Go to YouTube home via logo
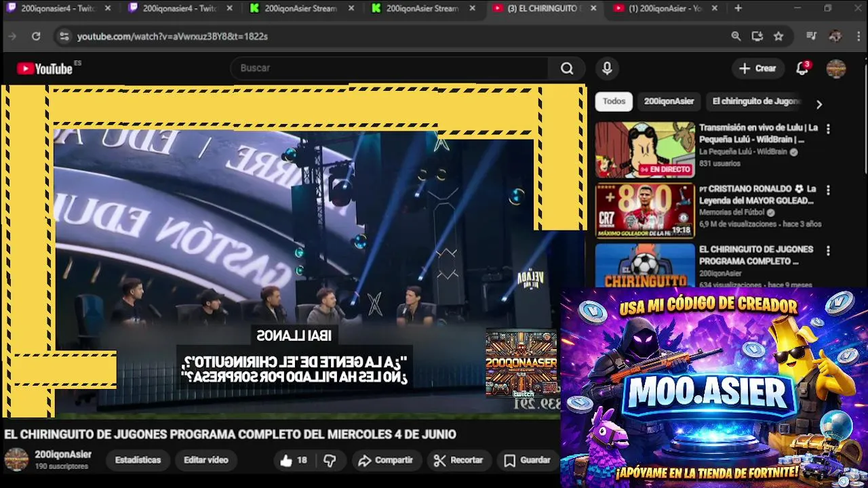This screenshot has height=488, width=868. (x=45, y=68)
